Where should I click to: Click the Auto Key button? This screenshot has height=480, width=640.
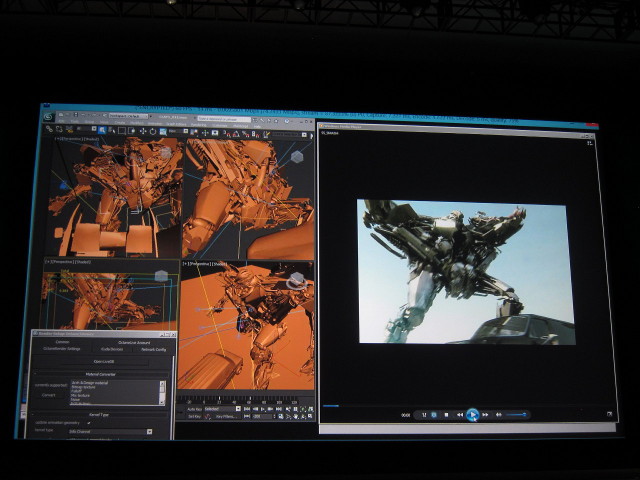(194, 409)
